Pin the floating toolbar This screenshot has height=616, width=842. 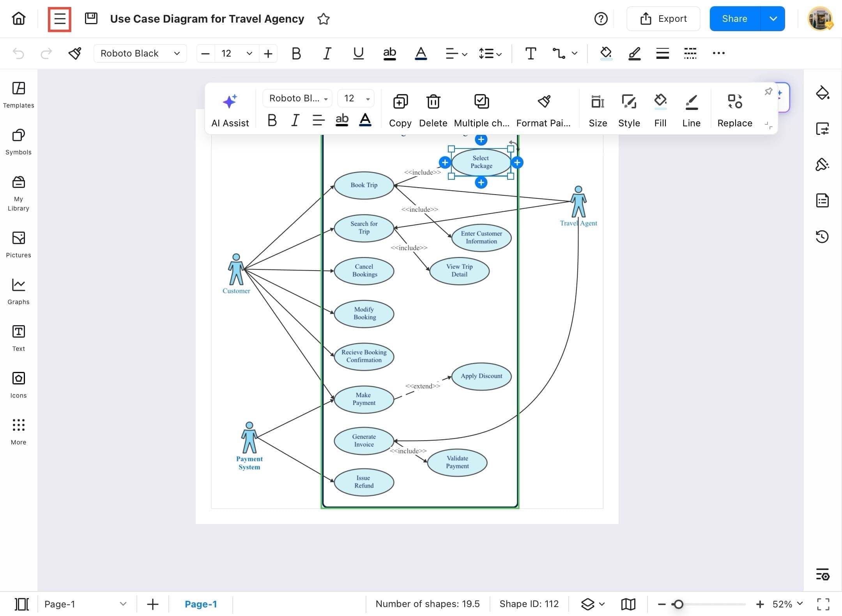[x=768, y=92]
